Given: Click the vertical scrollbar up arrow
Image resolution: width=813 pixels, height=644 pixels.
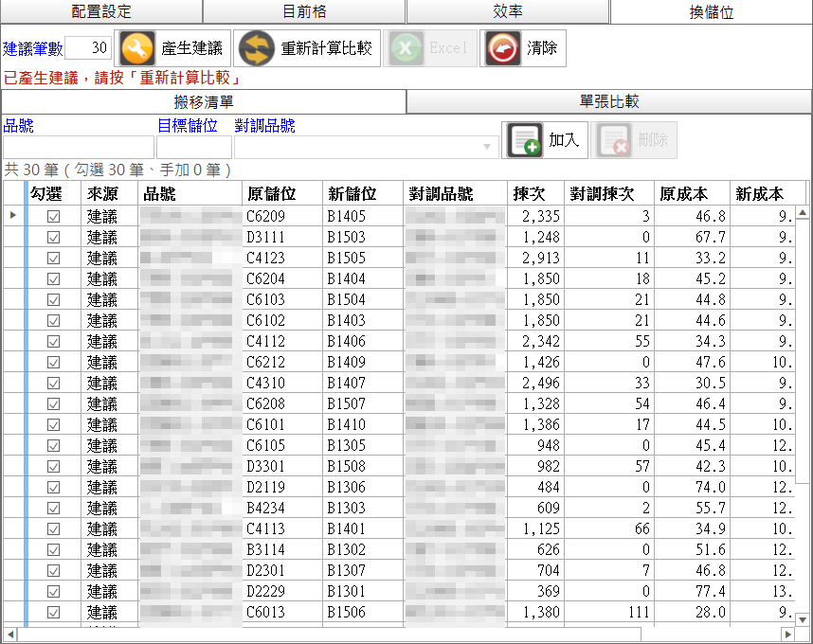Looking at the screenshot, I should pos(803,212).
